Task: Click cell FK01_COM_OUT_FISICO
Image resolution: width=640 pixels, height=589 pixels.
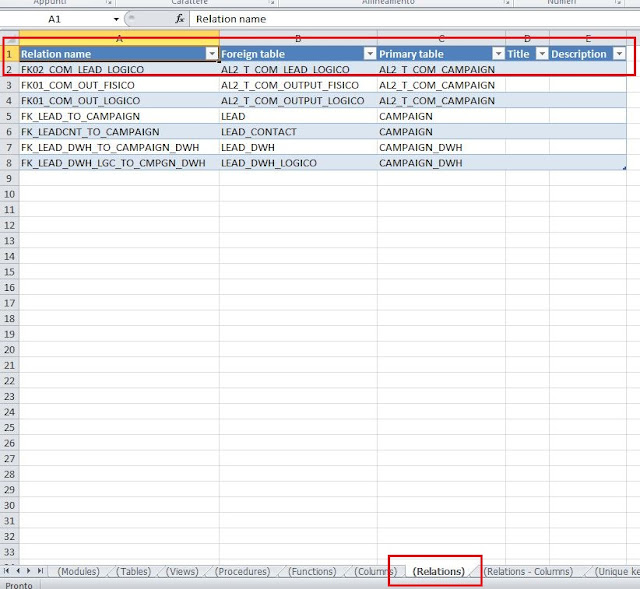Action: [x=119, y=85]
